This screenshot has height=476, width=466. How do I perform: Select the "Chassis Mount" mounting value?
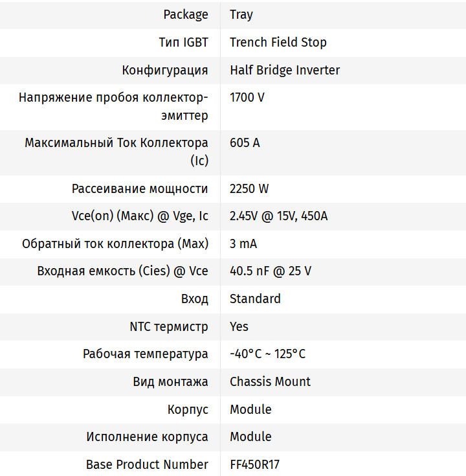click(x=270, y=381)
